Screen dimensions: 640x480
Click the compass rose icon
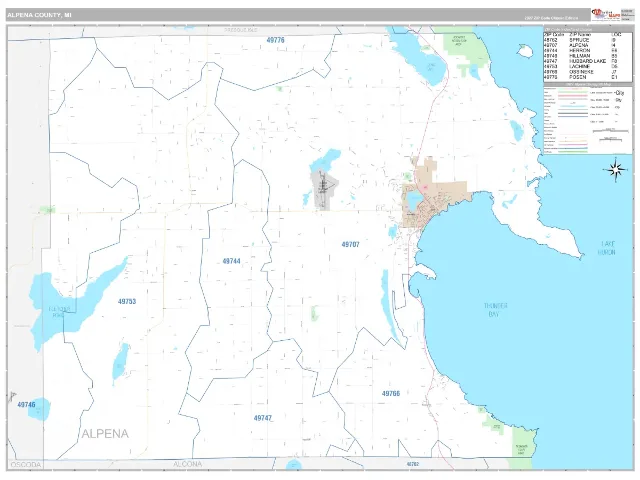point(616,169)
